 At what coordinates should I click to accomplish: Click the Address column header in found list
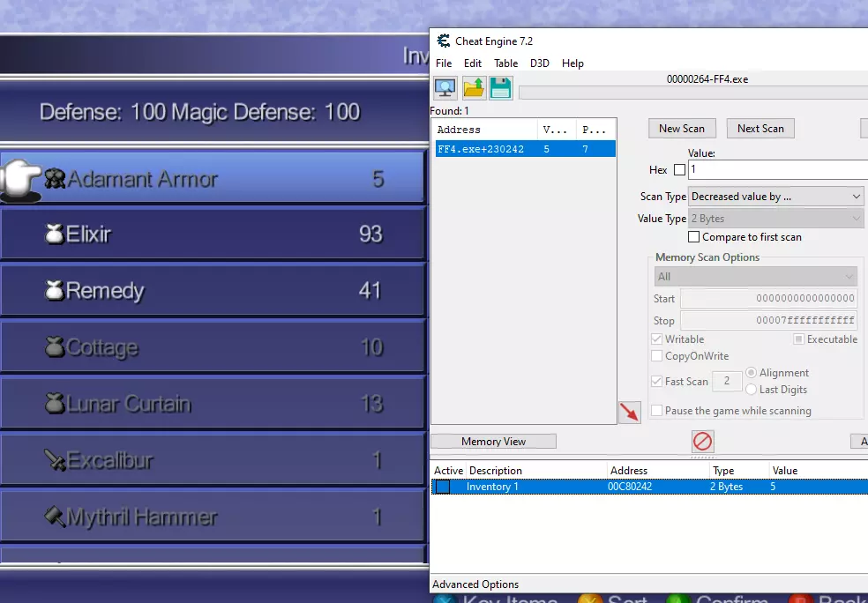click(x=484, y=130)
